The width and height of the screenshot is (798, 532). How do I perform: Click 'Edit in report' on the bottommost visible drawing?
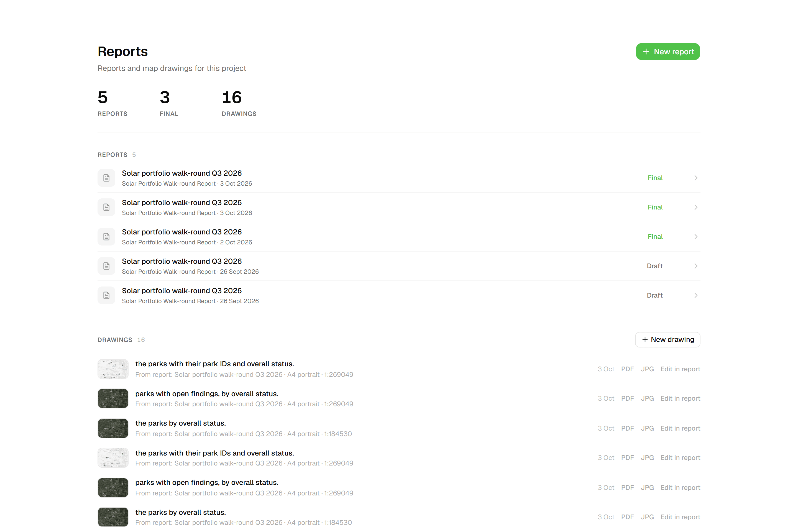(680, 517)
